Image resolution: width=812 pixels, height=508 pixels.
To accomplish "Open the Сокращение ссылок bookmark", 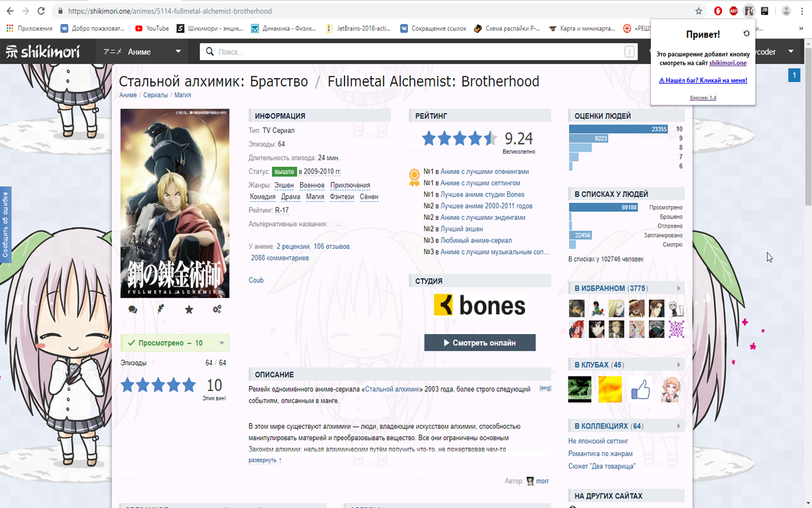I will pyautogui.click(x=433, y=28).
